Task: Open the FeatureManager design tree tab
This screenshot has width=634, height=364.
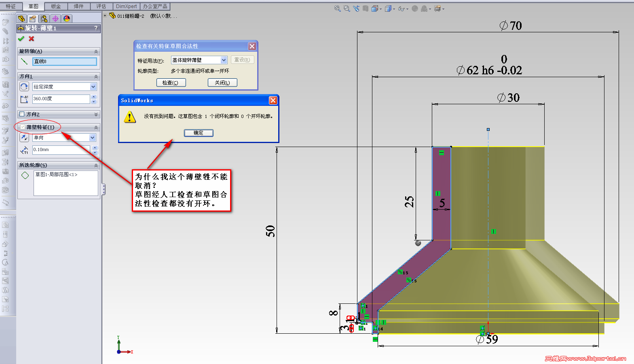Action: click(x=22, y=19)
